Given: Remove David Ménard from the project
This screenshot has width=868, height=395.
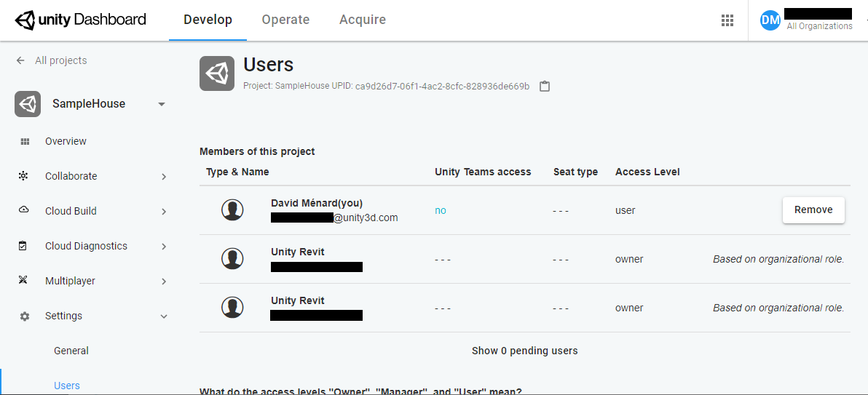Looking at the screenshot, I should 813,210.
